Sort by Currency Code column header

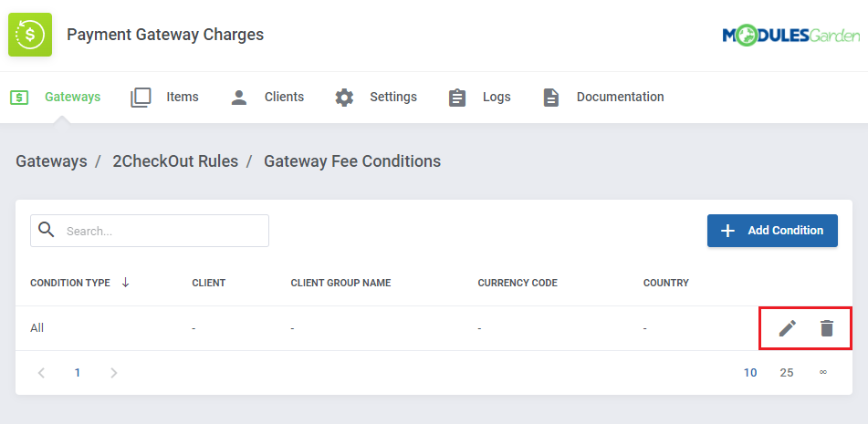[x=518, y=283]
